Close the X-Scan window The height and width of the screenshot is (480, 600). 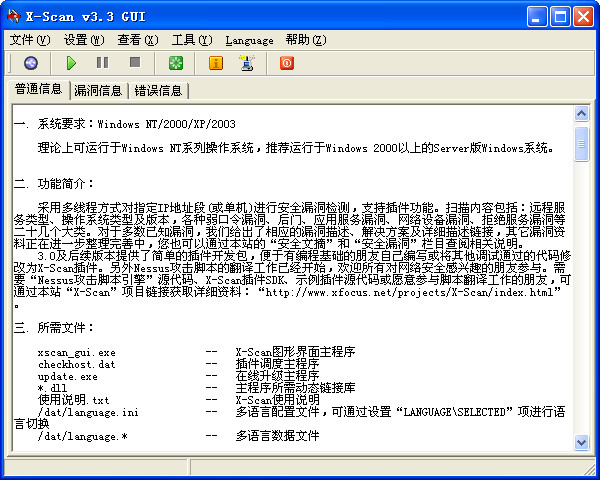click(583, 17)
